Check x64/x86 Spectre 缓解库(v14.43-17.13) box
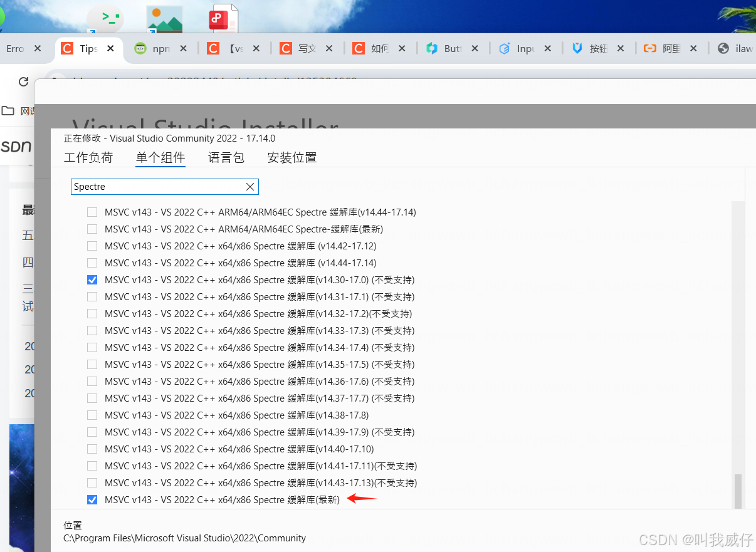 [92, 483]
